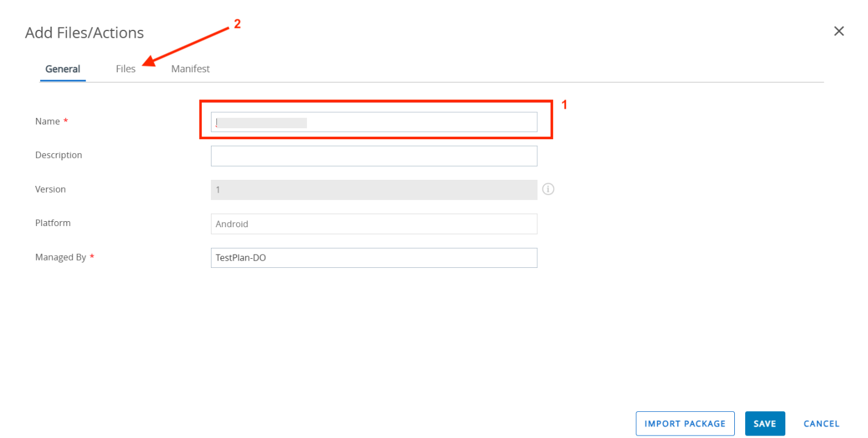The image size is (868, 438).
Task: Click the Platform label text
Action: 53,223
